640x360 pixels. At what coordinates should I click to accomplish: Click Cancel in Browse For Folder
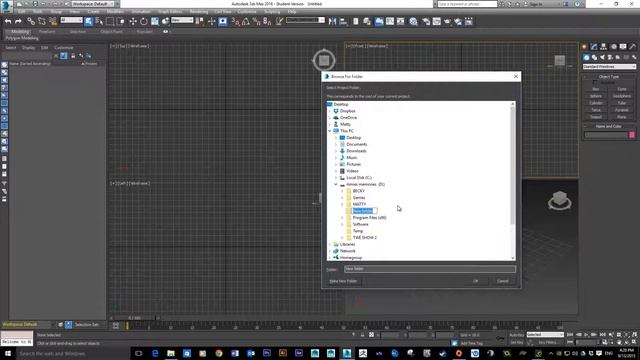[503, 281]
